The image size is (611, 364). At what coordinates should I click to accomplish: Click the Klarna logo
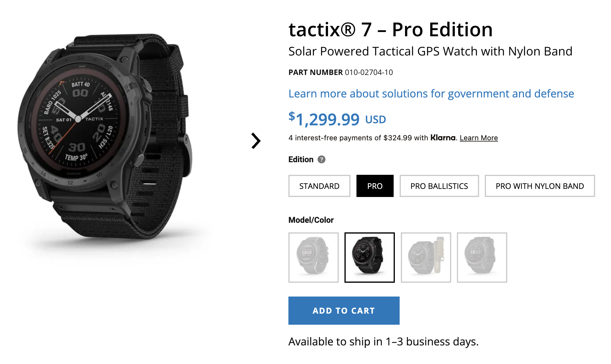click(x=443, y=138)
